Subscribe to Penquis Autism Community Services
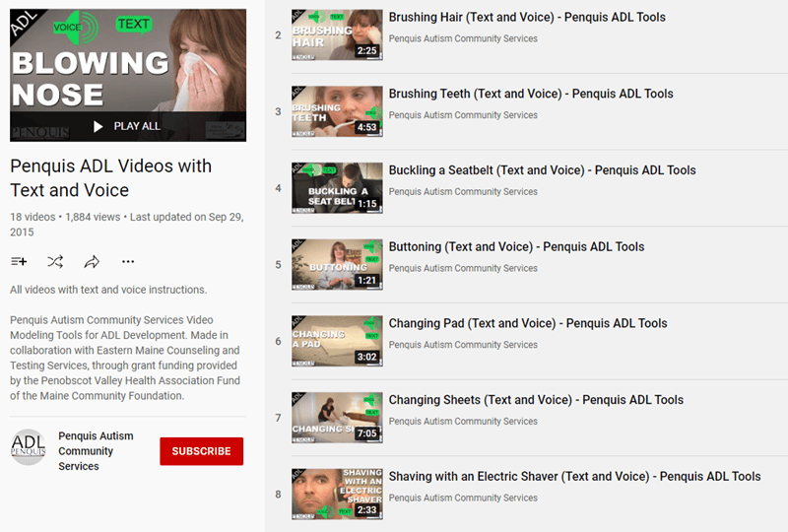The image size is (788, 532). (x=202, y=451)
